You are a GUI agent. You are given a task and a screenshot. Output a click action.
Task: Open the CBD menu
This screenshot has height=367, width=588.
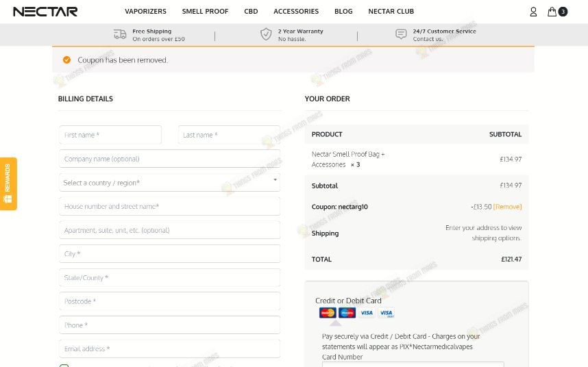(251, 12)
